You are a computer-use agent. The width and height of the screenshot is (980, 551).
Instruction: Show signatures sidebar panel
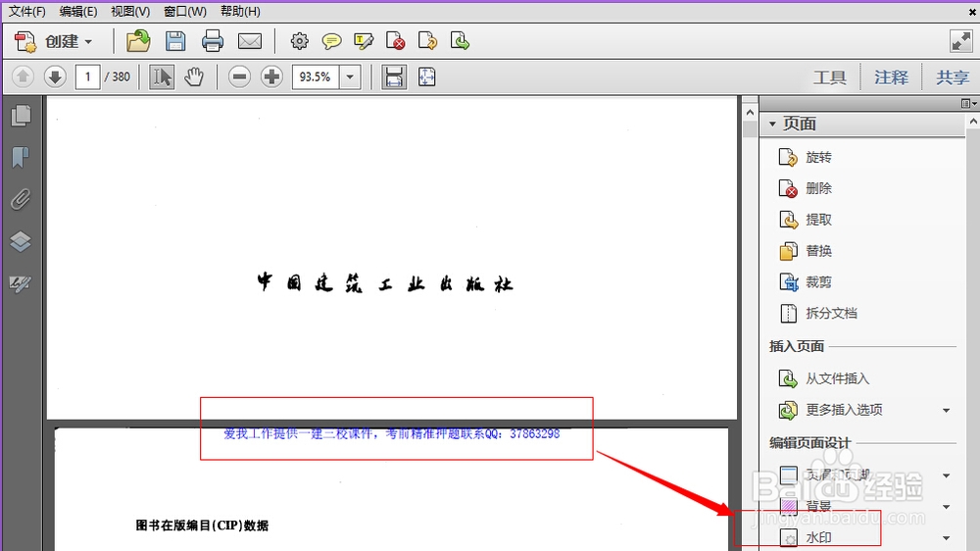pyautogui.click(x=21, y=284)
